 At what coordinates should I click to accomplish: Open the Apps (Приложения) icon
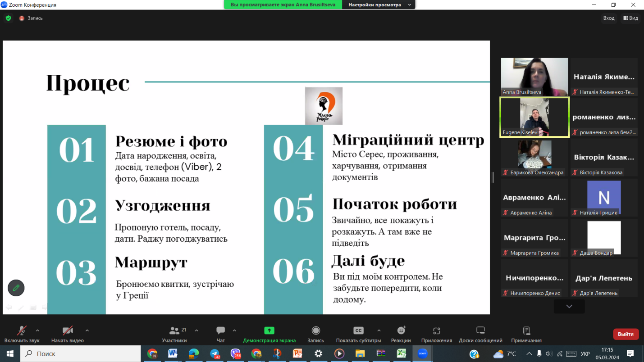pos(436,331)
